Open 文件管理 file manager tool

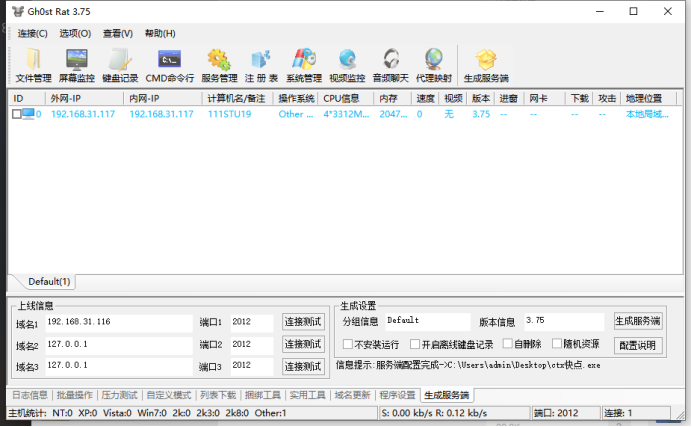[x=34, y=65]
